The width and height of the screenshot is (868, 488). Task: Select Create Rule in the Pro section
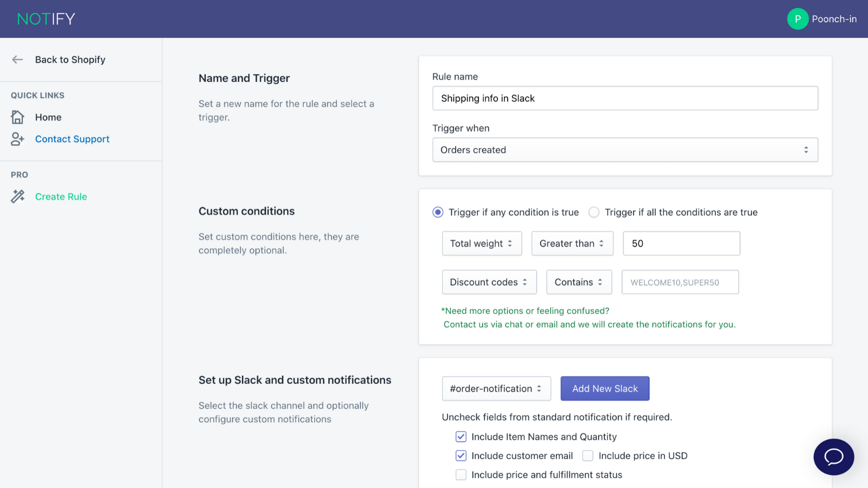tap(61, 196)
